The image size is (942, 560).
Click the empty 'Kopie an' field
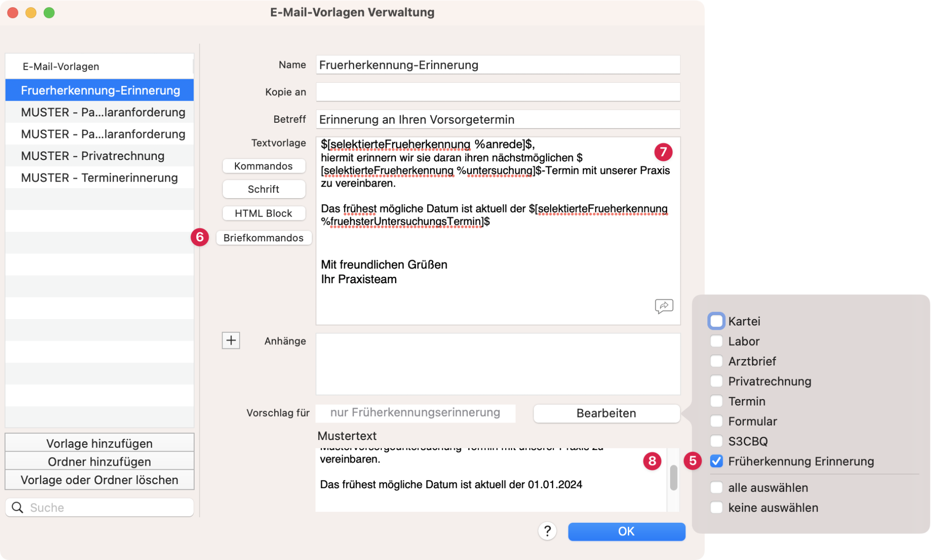pos(498,92)
